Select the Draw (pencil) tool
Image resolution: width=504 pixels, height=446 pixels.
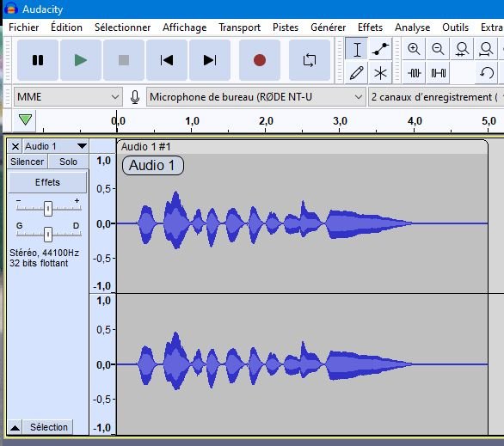coord(357,73)
